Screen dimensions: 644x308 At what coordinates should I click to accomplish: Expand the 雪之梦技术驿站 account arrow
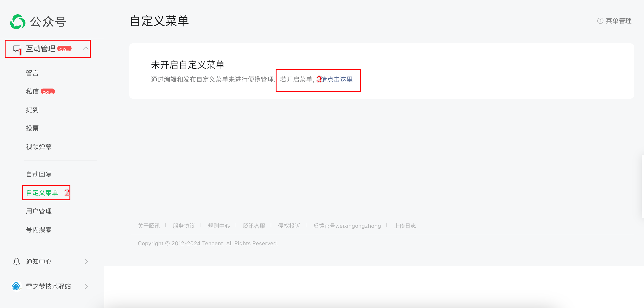[86, 286]
